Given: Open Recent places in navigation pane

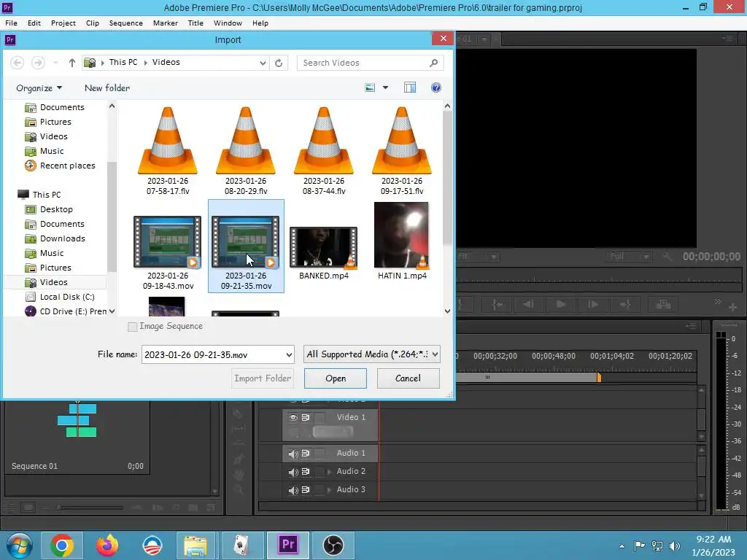Looking at the screenshot, I should [60, 166].
